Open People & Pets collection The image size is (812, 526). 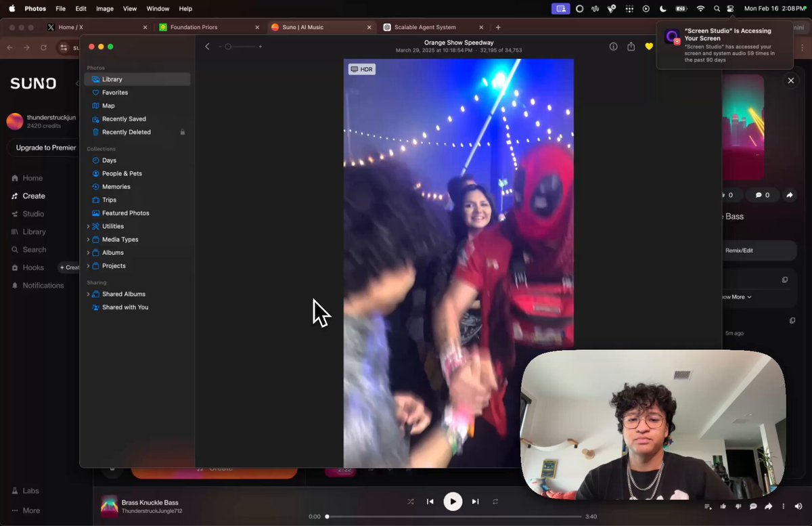(x=122, y=173)
